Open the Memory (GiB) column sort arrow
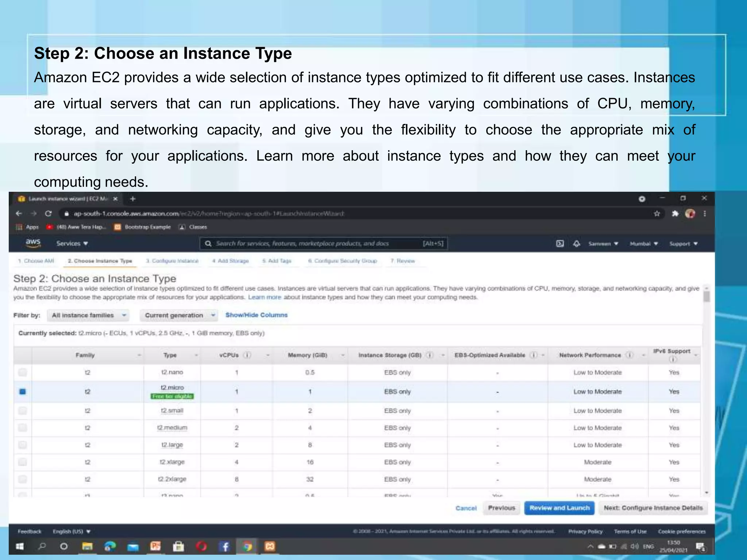Image resolution: width=747 pixels, height=560 pixels. click(342, 355)
